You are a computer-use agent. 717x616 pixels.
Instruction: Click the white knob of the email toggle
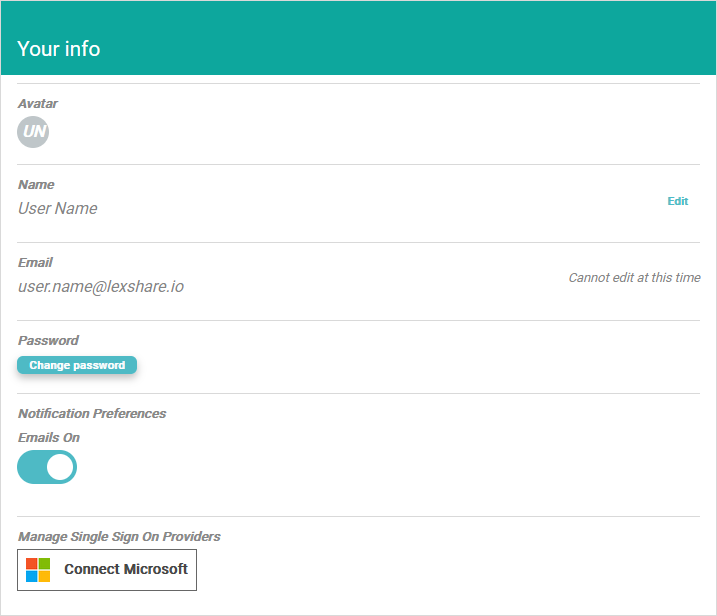61,467
